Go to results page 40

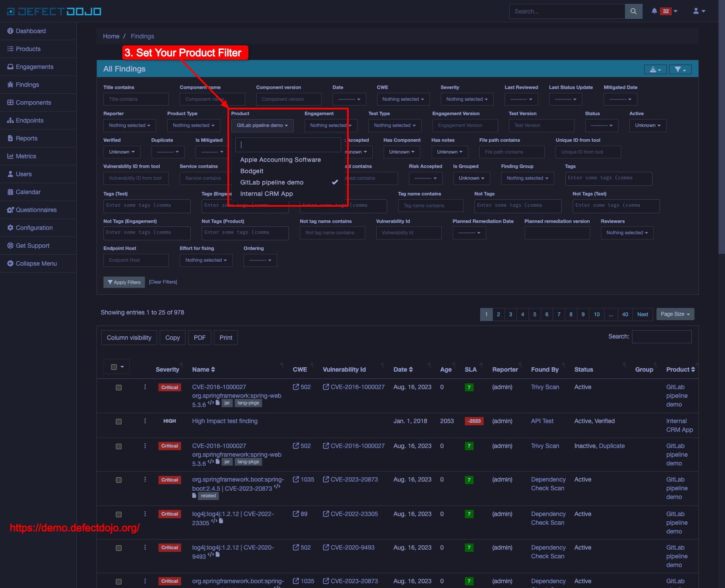[x=625, y=315]
